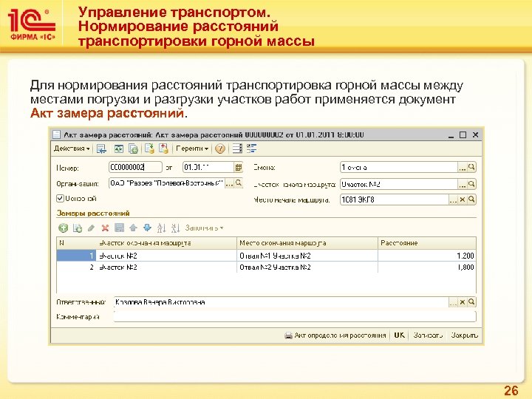532x399 pixels.
Task: Click the Записать button
Action: pyautogui.click(x=428, y=335)
